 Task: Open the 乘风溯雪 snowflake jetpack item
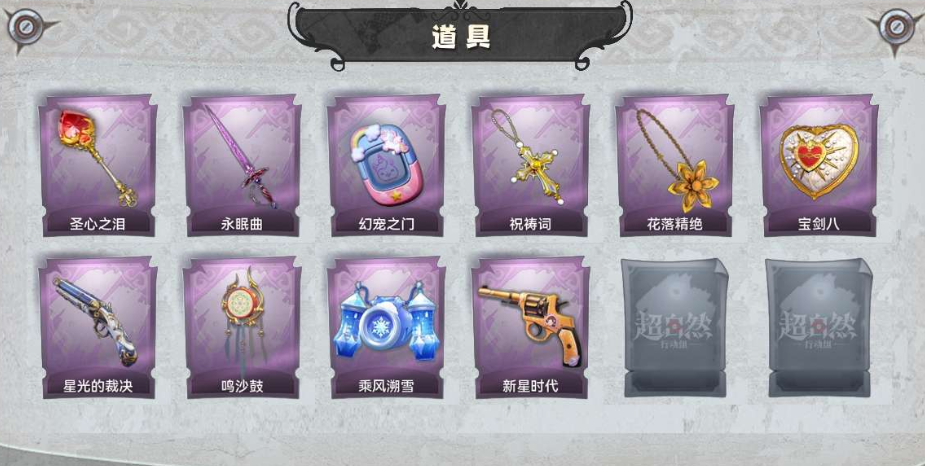click(386, 327)
